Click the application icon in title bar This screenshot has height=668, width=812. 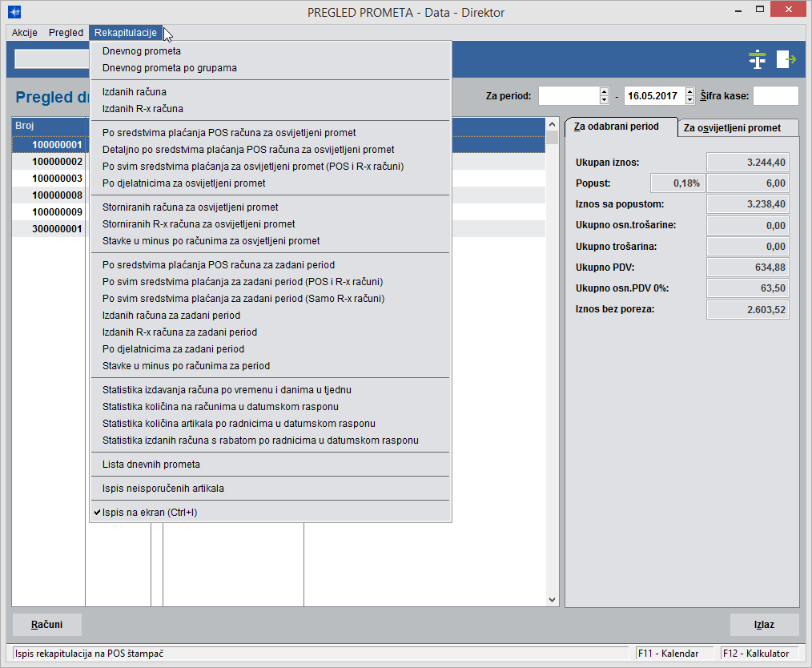[x=14, y=13]
